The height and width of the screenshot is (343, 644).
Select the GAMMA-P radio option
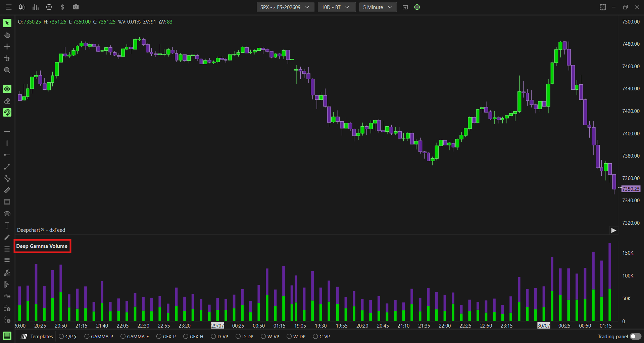point(99,336)
